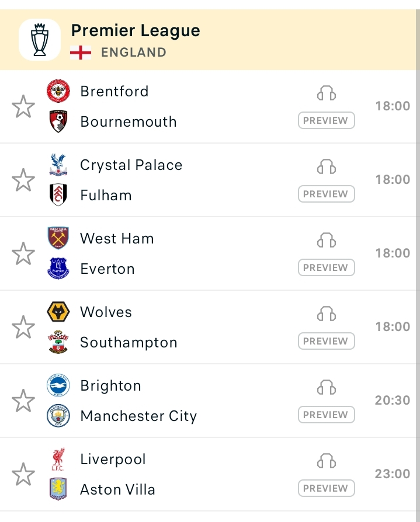Viewport: 420px width, 522px height.
Task: Open the Premier League header title
Action: [136, 30]
